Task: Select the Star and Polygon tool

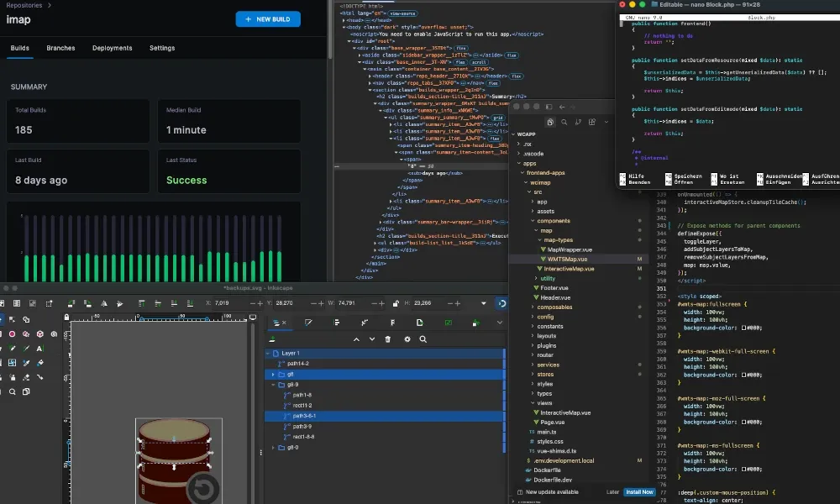Action: click(26, 334)
